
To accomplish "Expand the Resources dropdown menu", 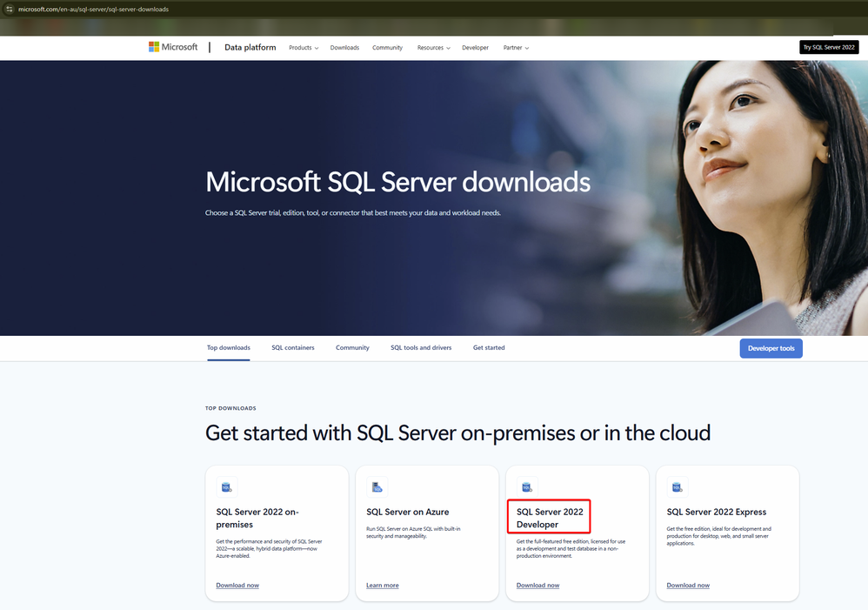I will tap(433, 48).
